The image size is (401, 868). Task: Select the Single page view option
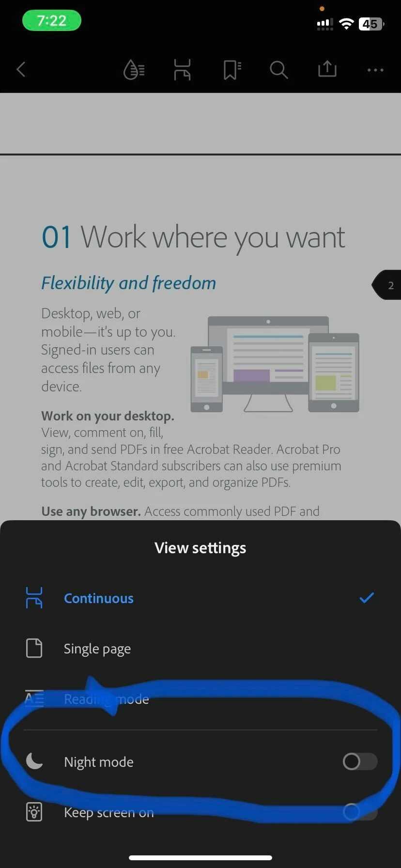point(200,649)
